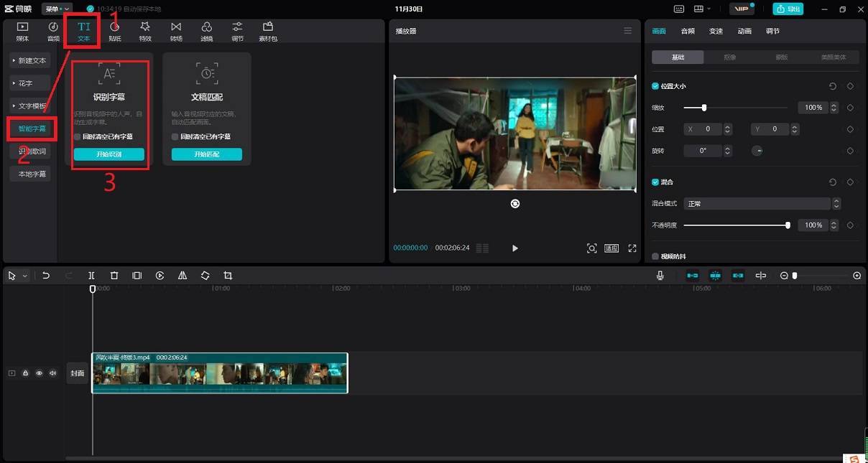Mirror the clip with the flip icon
The height and width of the screenshot is (463, 868).
[x=183, y=276]
